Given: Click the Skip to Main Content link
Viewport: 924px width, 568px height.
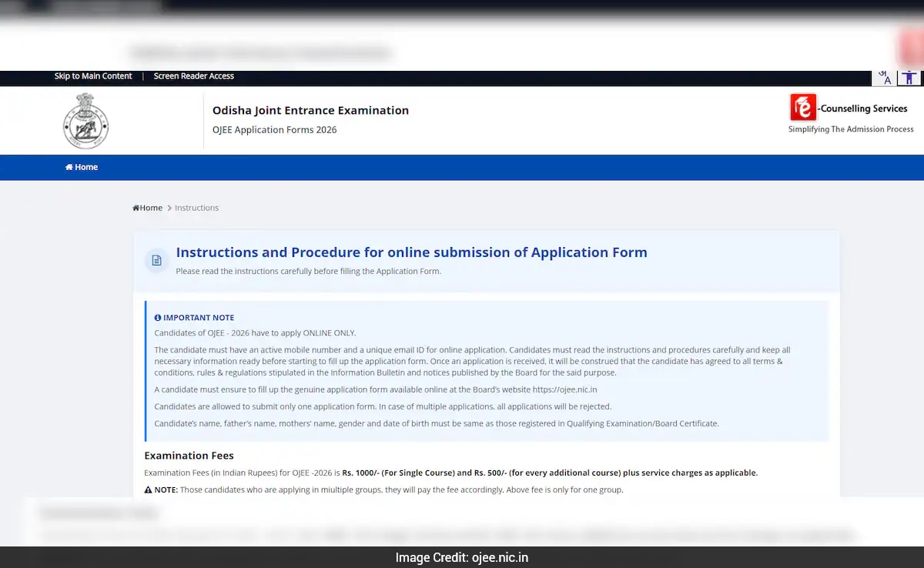Looking at the screenshot, I should pyautogui.click(x=93, y=76).
